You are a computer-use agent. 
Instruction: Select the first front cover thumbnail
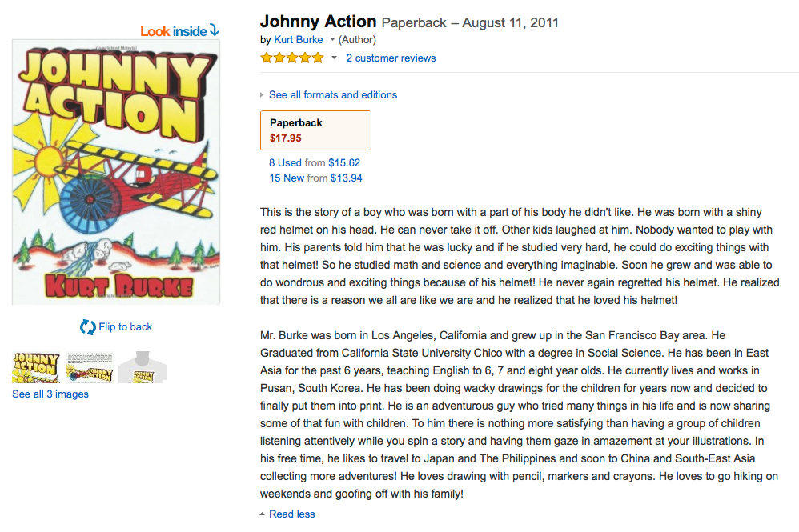tap(36, 367)
